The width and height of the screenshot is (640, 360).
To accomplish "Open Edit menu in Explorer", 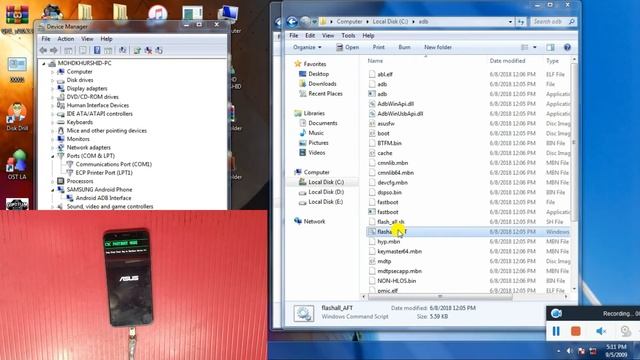I will [310, 36].
